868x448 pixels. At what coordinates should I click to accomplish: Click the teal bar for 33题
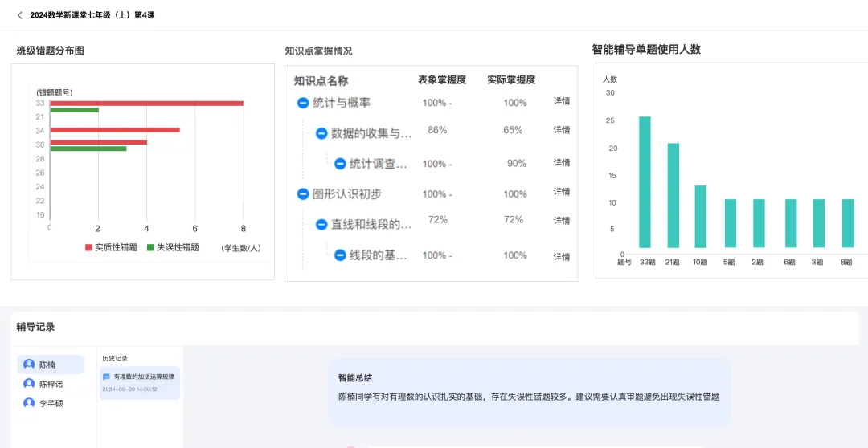pyautogui.click(x=645, y=182)
